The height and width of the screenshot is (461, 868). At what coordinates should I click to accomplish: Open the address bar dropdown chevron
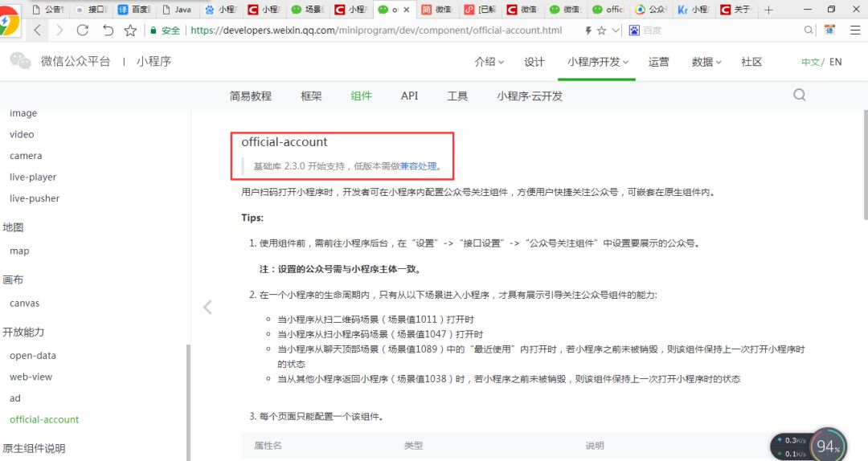(x=616, y=31)
